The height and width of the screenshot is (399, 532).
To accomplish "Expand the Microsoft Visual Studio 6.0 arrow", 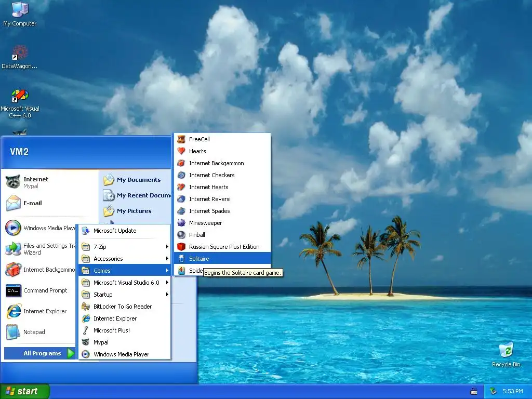I will pyautogui.click(x=167, y=283).
